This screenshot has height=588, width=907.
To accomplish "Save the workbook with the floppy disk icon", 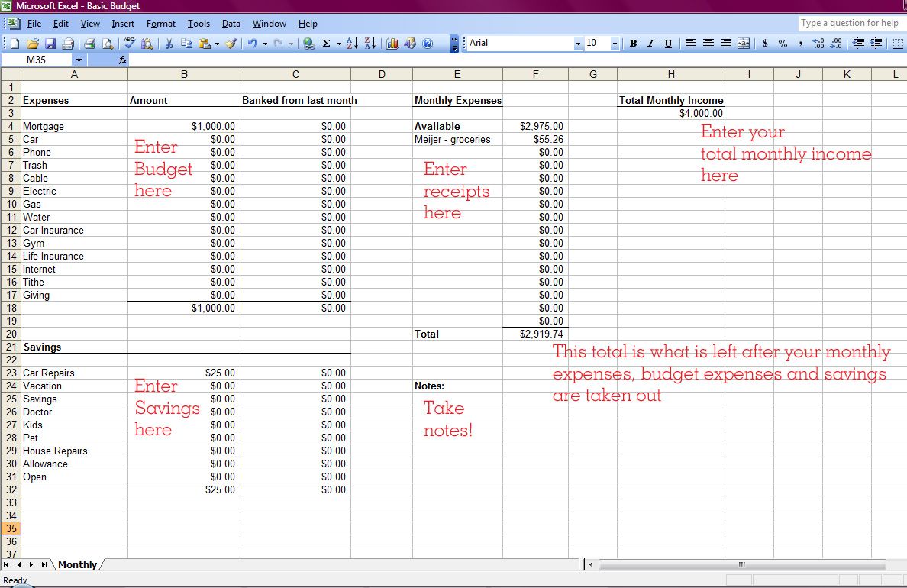I will [50, 44].
